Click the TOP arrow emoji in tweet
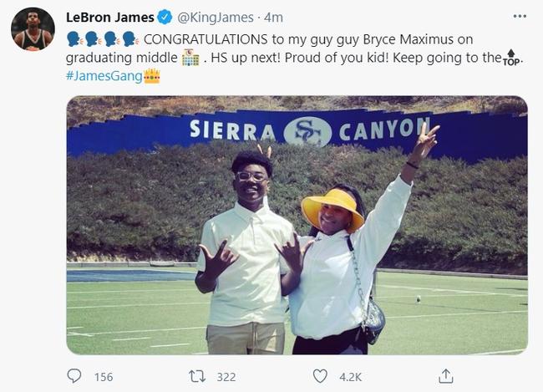 point(511,58)
